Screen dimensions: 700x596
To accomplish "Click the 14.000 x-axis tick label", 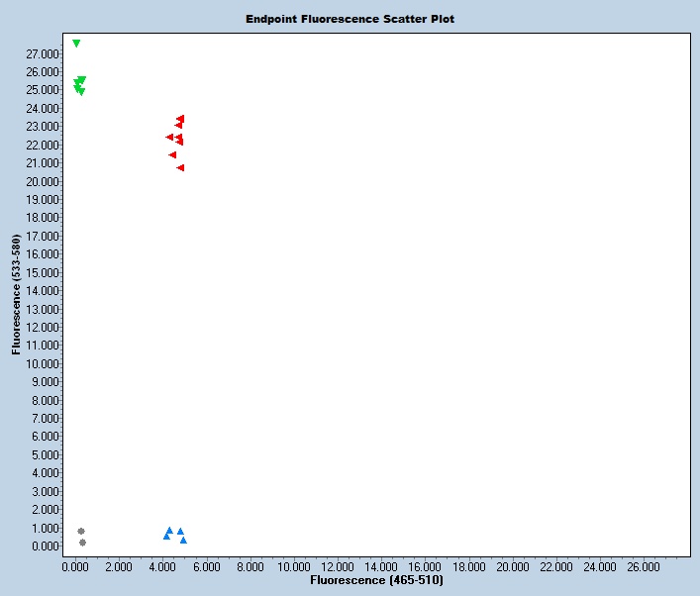I will [382, 567].
